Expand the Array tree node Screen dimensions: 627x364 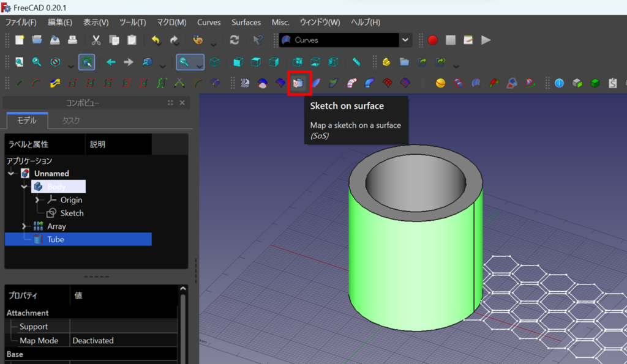pos(24,226)
